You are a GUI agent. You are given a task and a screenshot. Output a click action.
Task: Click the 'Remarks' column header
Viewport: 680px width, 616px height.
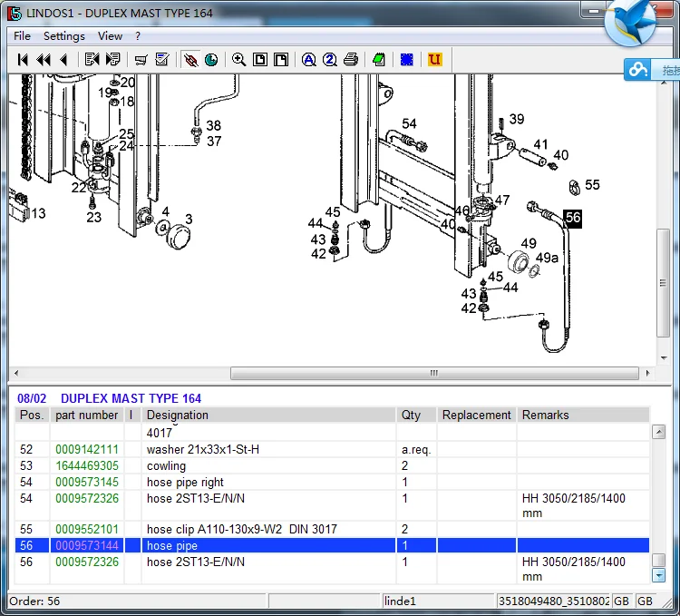click(583, 416)
